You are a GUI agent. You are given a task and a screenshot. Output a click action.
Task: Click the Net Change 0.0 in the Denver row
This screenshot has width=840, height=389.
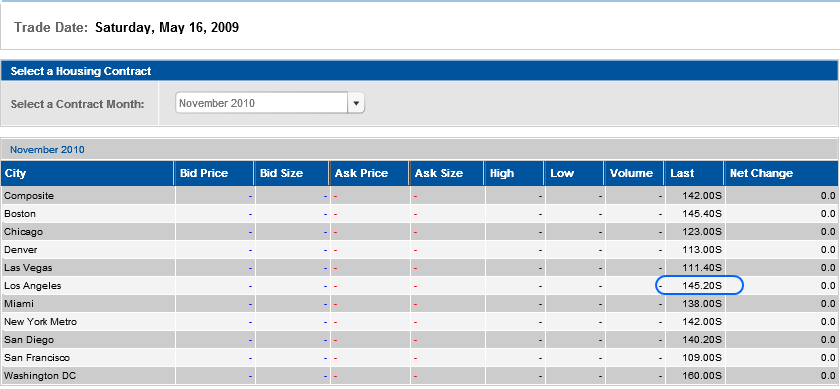tap(828, 250)
